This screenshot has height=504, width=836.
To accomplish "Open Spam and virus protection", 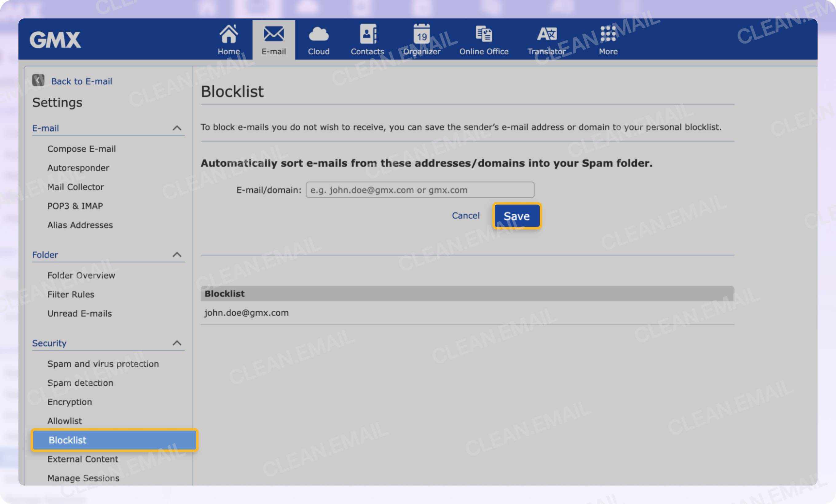I will [103, 364].
